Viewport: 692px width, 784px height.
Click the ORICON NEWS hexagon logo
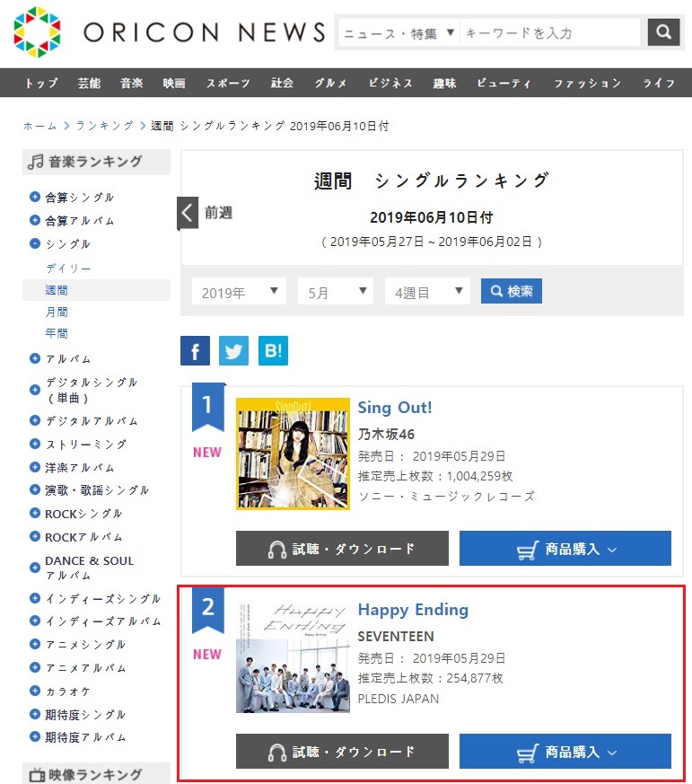point(37,31)
